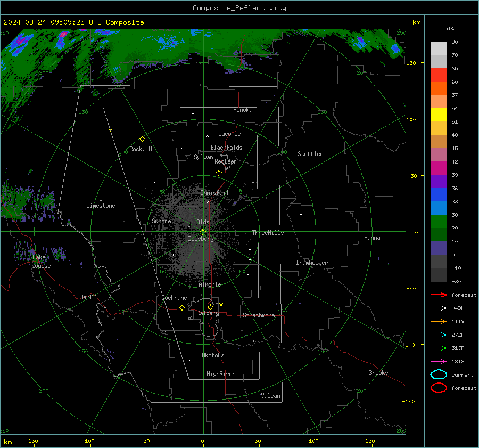Pick the red swatch between 65 and 60 dBZ
Image resolution: width=479 pixels, height=448 pixels.
pos(439,75)
